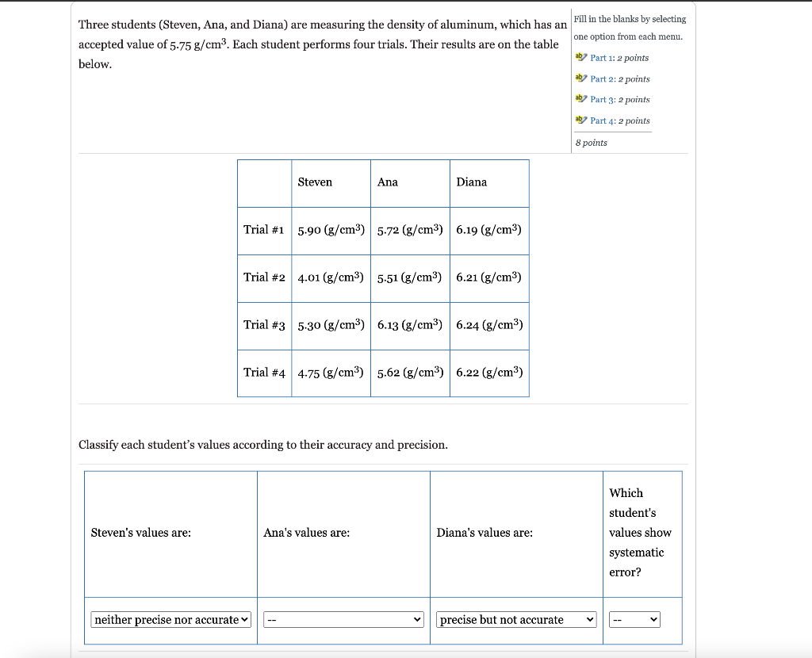
Task: Click Ana's Trial #4 value 5.62
Action: 410,373
